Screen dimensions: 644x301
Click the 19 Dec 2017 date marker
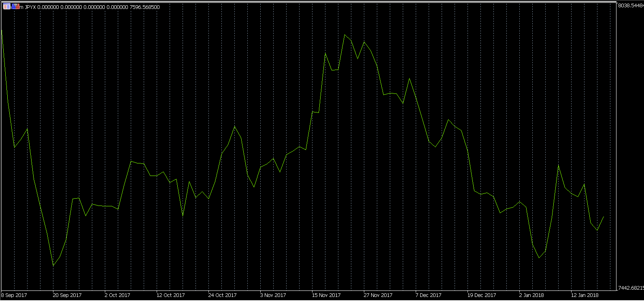click(x=482, y=295)
